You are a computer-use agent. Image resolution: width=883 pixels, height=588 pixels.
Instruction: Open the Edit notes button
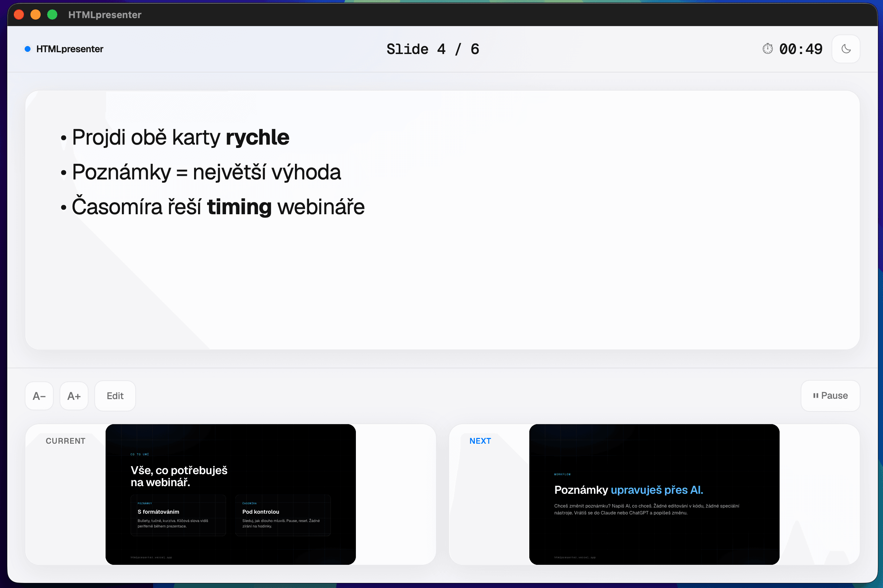pyautogui.click(x=115, y=396)
